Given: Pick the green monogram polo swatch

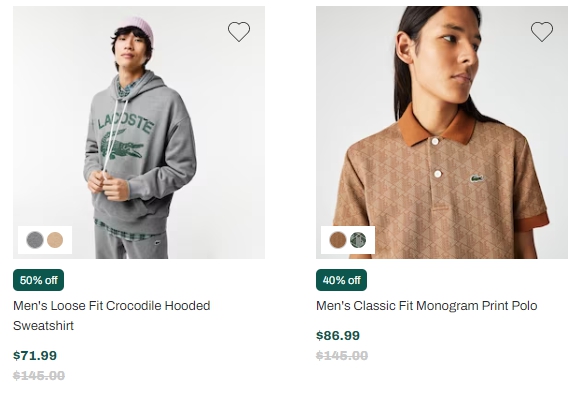Looking at the screenshot, I should click(x=358, y=240).
